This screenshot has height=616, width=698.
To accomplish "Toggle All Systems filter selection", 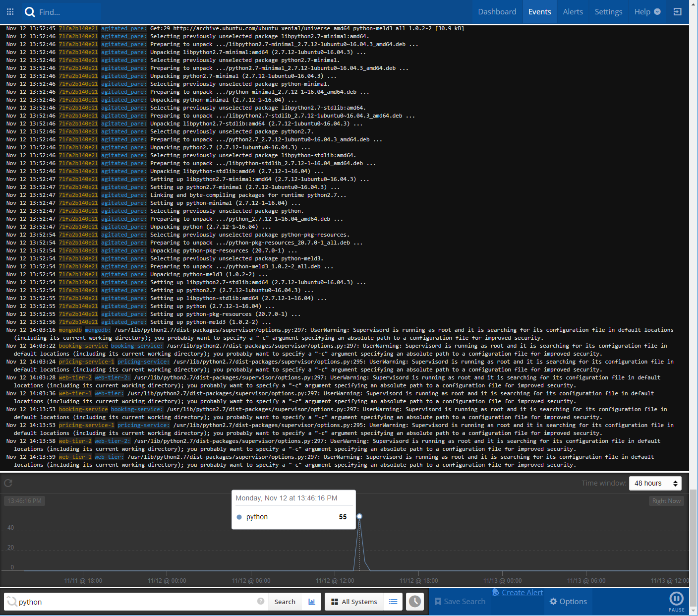I will click(354, 601).
